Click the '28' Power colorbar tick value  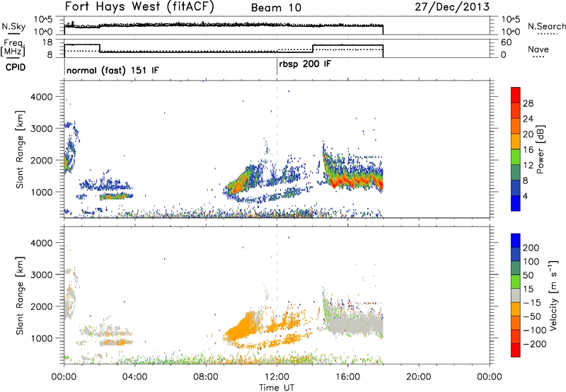pyautogui.click(x=528, y=103)
